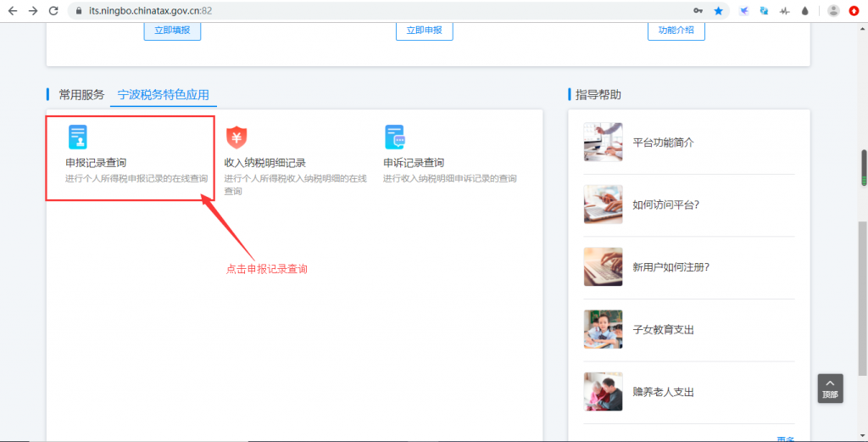Open the waveform extension icon
Image resolution: width=868 pixels, height=442 pixels.
[784, 10]
